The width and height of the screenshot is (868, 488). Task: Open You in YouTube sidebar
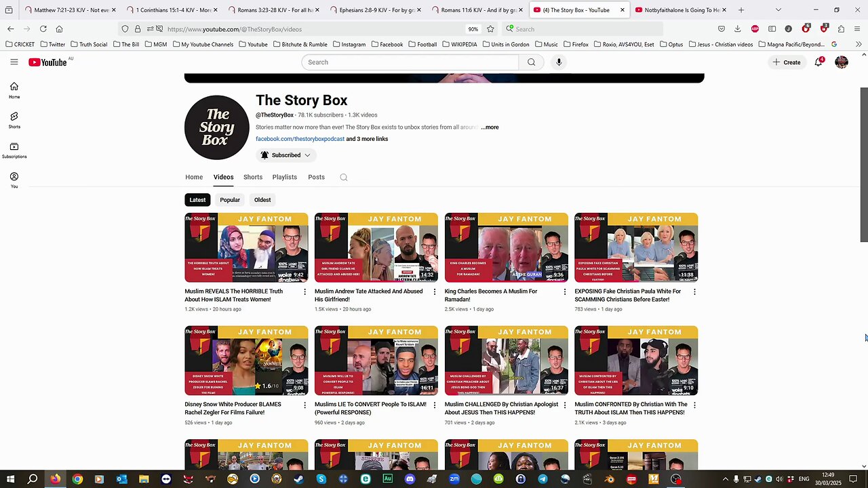point(14,180)
